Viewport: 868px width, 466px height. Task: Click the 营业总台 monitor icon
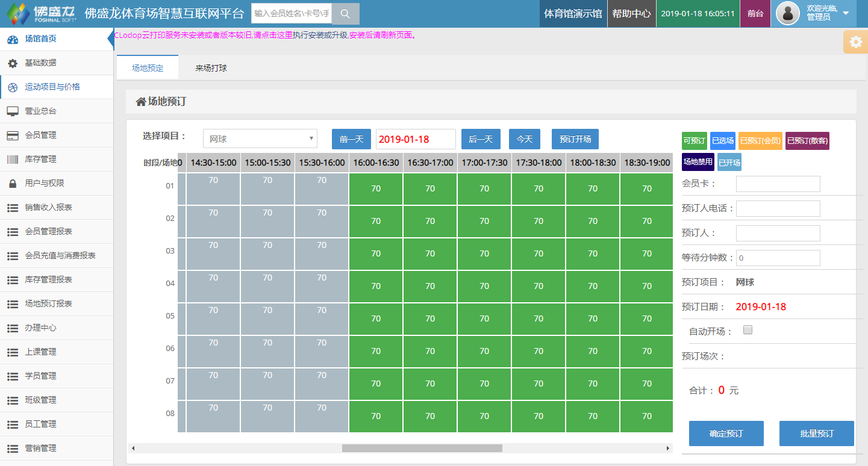point(13,111)
